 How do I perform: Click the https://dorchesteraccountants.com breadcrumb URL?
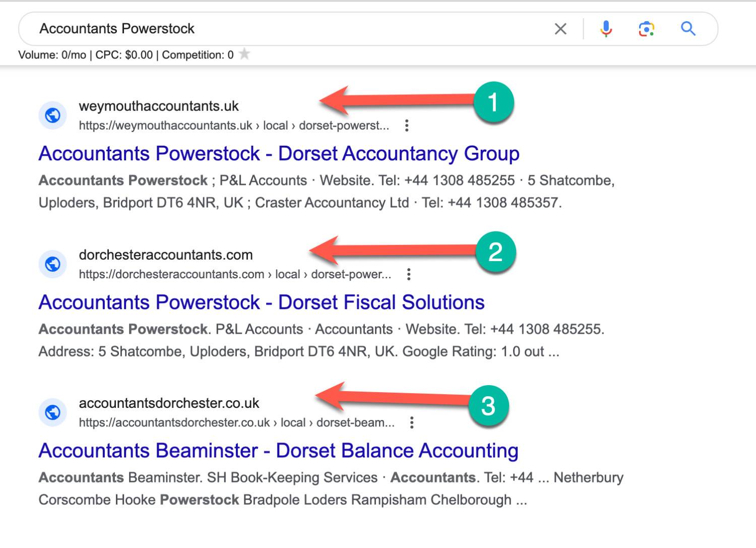(x=171, y=274)
